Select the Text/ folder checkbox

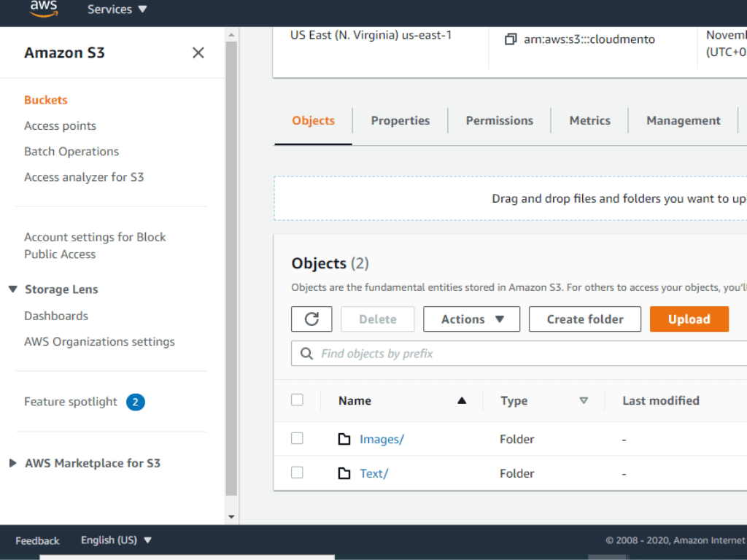[x=298, y=472]
